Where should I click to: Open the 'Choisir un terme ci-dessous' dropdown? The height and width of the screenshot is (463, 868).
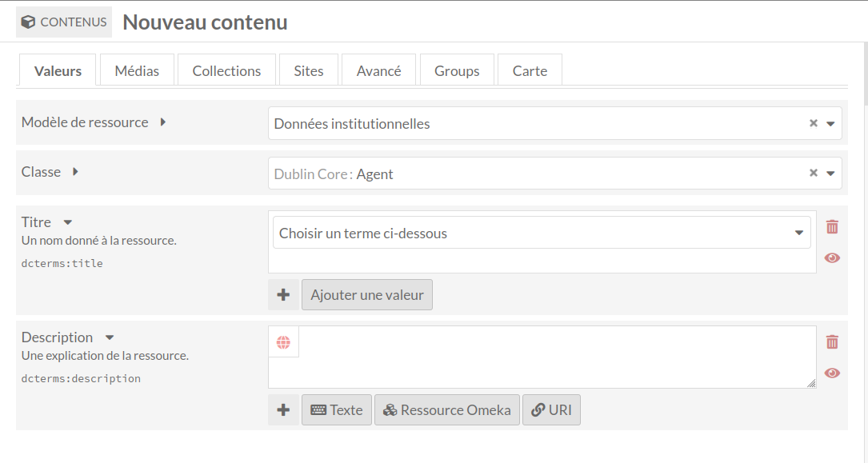(542, 233)
